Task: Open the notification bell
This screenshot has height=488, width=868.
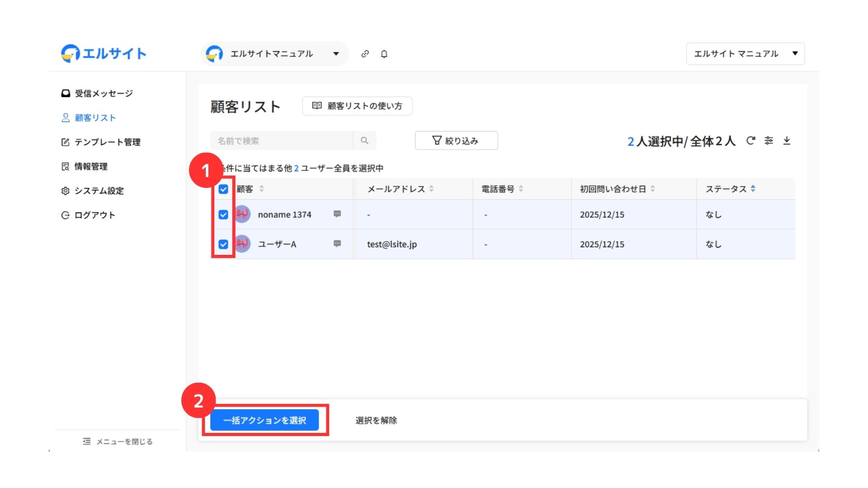Action: pyautogui.click(x=384, y=54)
